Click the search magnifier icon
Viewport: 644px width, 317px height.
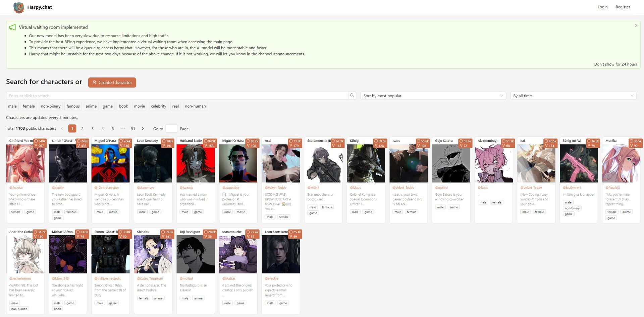352,96
